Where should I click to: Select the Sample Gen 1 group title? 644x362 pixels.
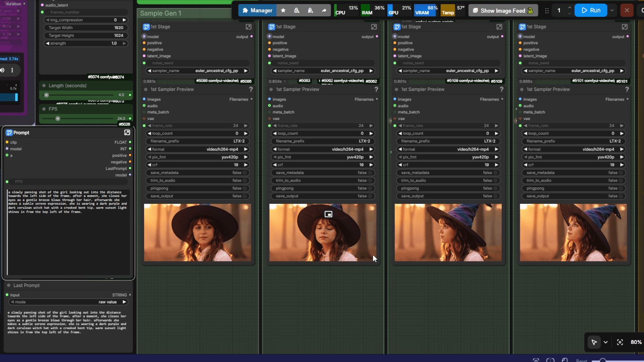[x=161, y=13]
